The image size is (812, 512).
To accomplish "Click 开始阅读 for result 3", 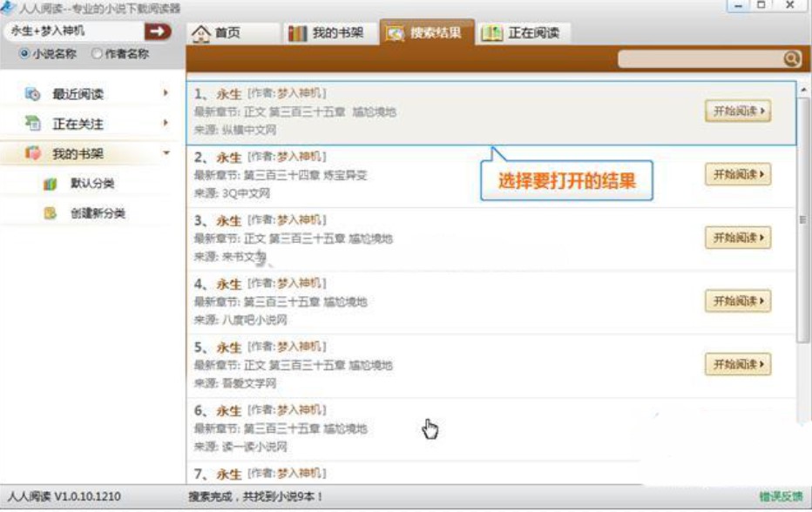I will (738, 238).
